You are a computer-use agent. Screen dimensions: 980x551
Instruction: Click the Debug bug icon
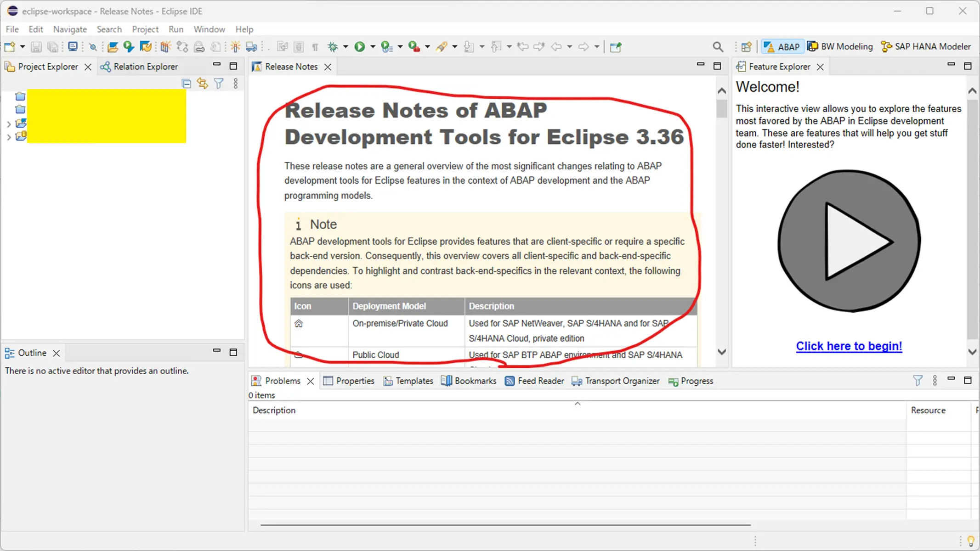(333, 46)
